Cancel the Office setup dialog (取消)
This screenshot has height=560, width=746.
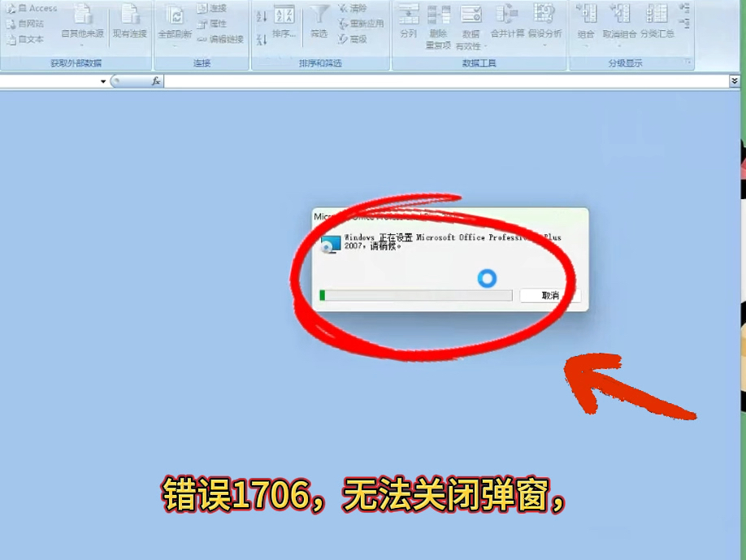550,296
